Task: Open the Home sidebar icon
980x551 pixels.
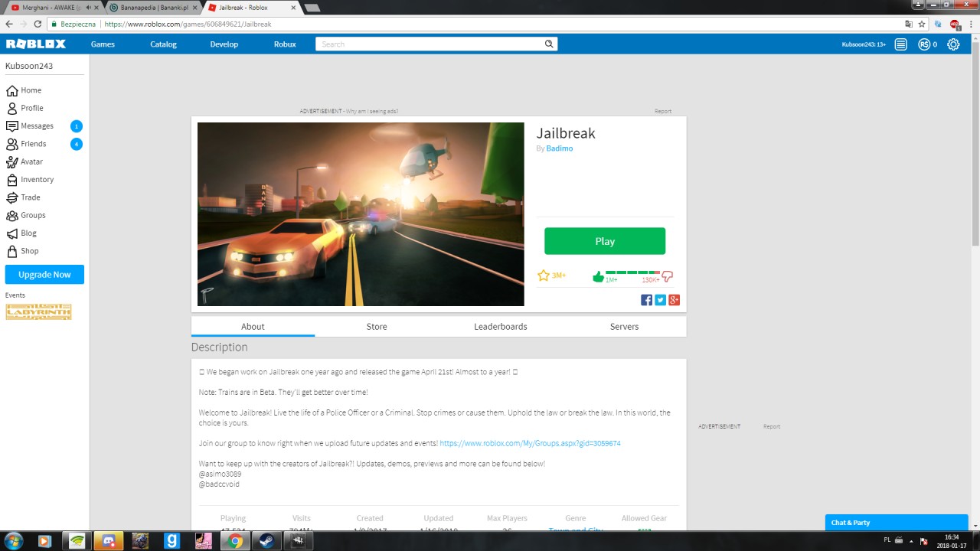Action: coord(11,90)
